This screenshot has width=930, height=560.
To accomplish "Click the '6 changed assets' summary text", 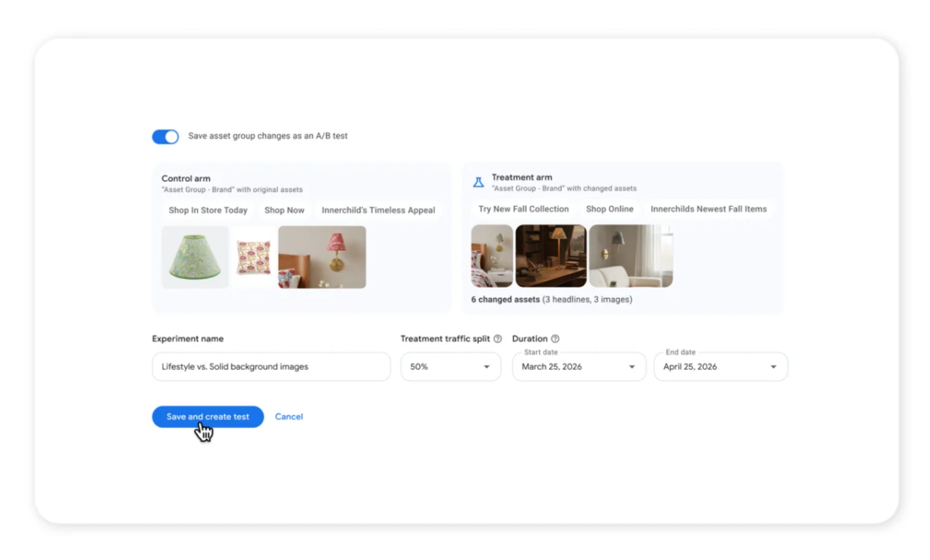I will click(x=552, y=300).
